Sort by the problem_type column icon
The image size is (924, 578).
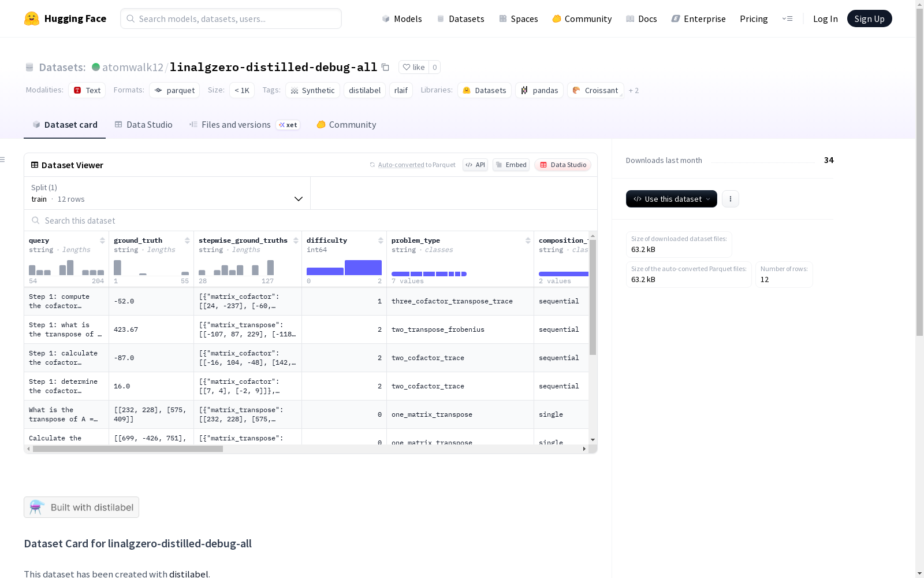coord(528,240)
